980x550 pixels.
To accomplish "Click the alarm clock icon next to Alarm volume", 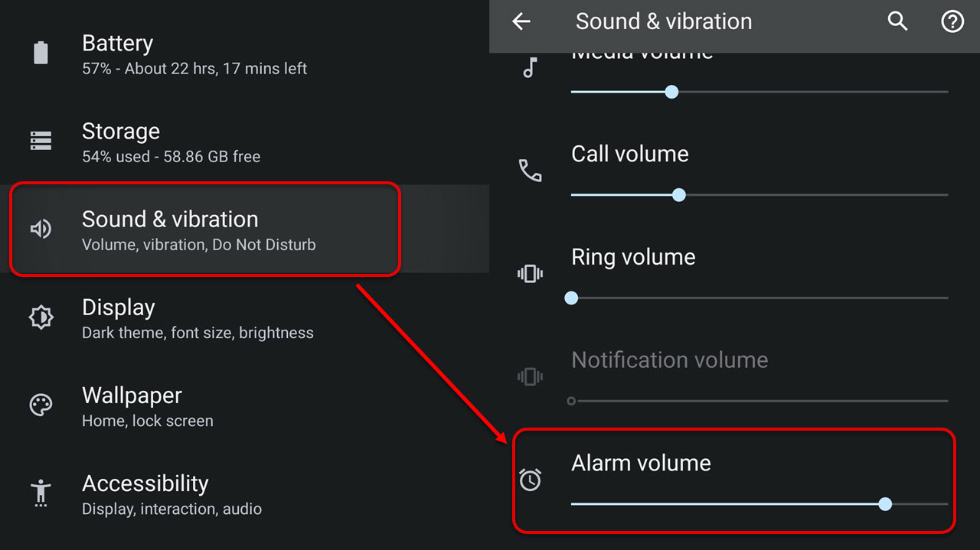I will [531, 479].
